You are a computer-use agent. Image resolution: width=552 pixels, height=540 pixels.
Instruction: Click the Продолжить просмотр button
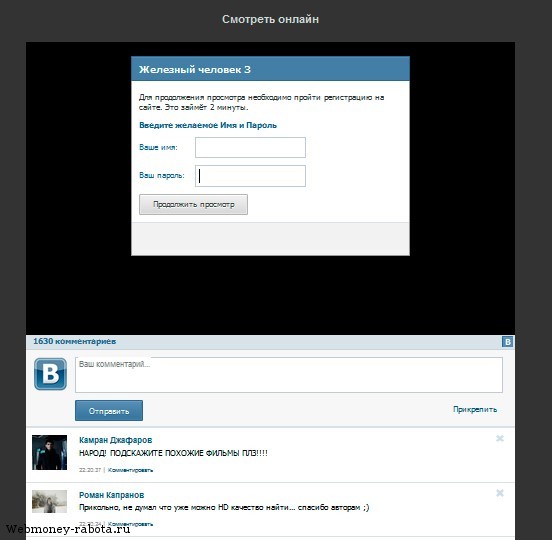(x=193, y=204)
